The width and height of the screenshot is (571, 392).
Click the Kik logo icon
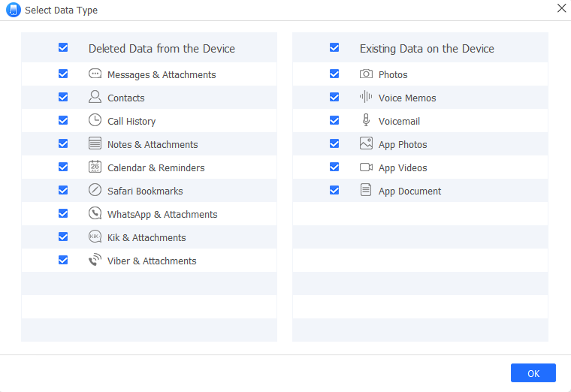[x=95, y=237]
